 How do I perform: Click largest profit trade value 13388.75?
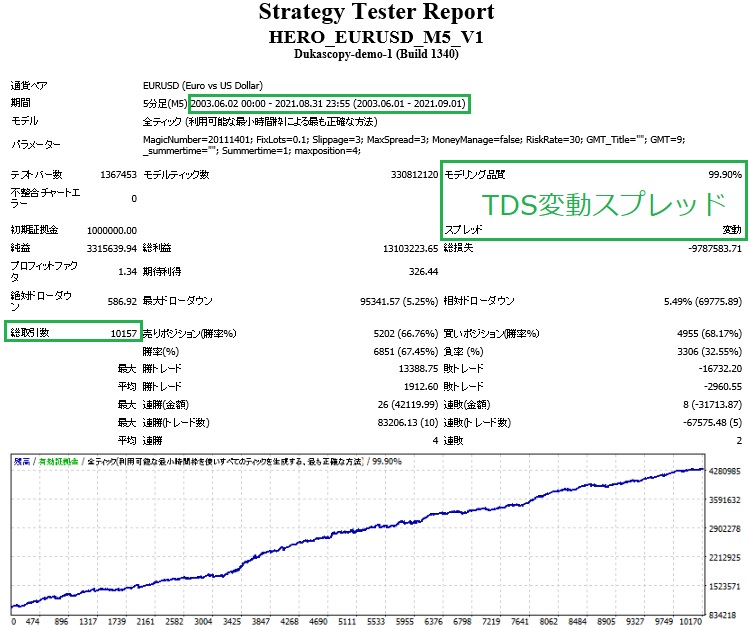pos(418,369)
